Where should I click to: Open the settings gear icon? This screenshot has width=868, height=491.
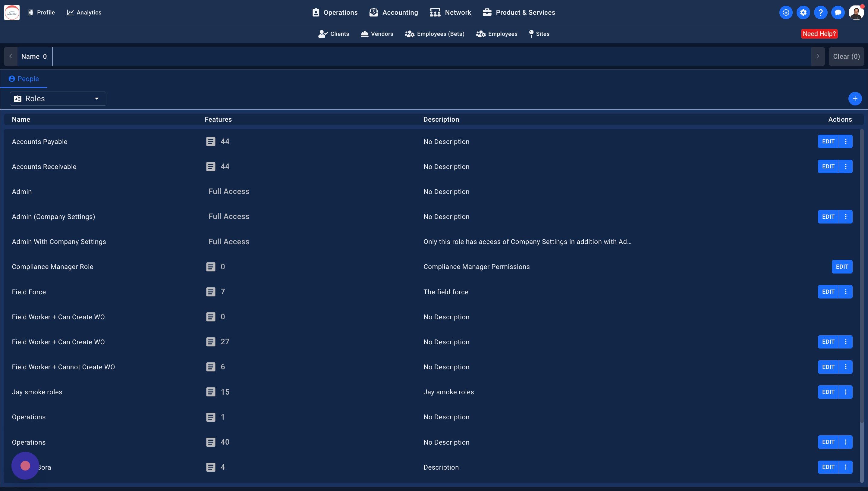pyautogui.click(x=803, y=12)
